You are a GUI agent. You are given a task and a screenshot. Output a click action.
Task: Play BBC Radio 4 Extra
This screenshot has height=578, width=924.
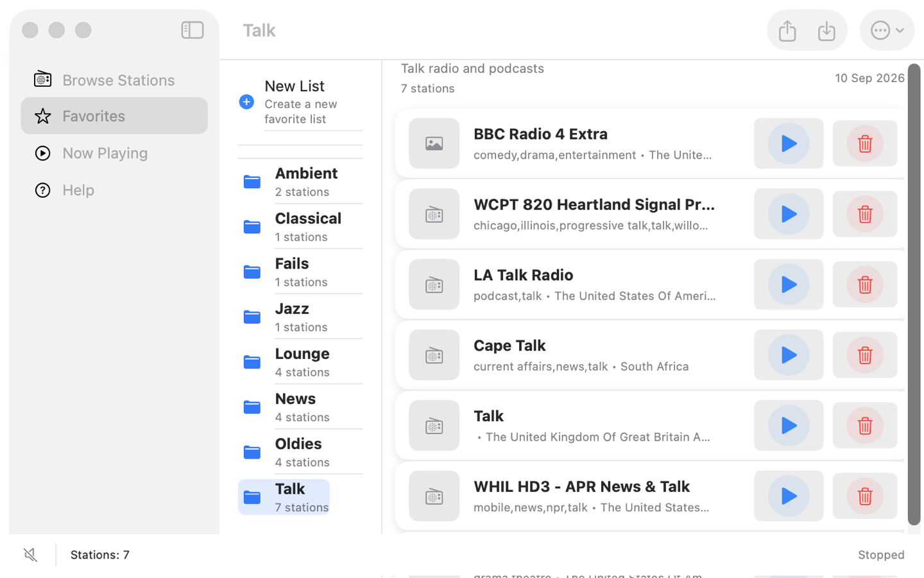pyautogui.click(x=789, y=143)
